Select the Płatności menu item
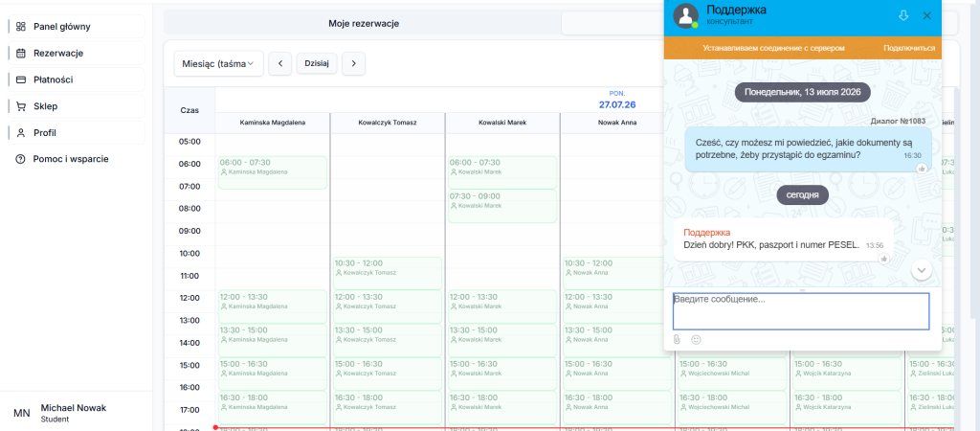980x431 pixels. pos(77,79)
